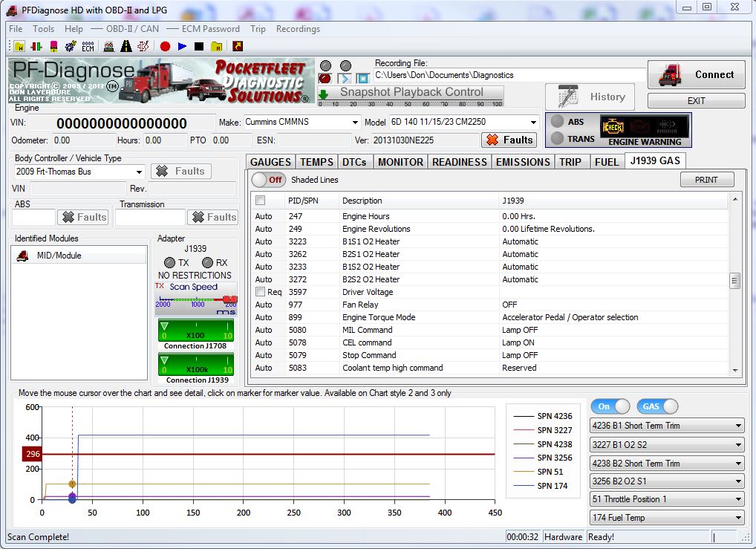Screen dimensions: 756x549
Task: Switch to the GAUGES tab
Action: pyautogui.click(x=270, y=162)
